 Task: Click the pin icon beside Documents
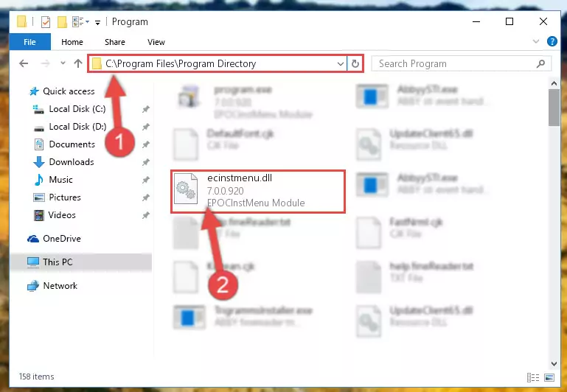click(x=145, y=144)
